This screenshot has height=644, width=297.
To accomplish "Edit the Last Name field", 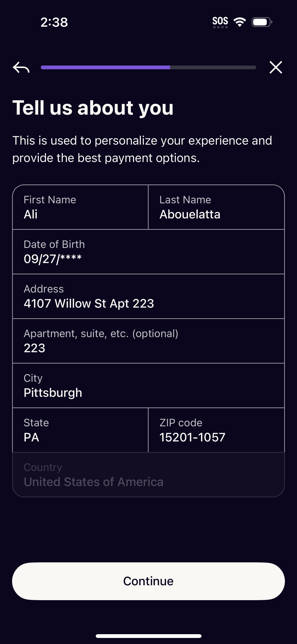I will tap(216, 207).
